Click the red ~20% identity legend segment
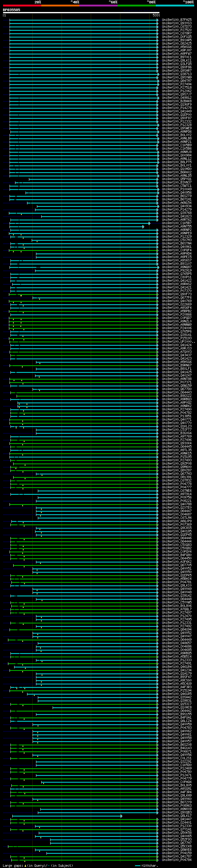The height and width of the screenshot is (868, 197). (22, 6)
